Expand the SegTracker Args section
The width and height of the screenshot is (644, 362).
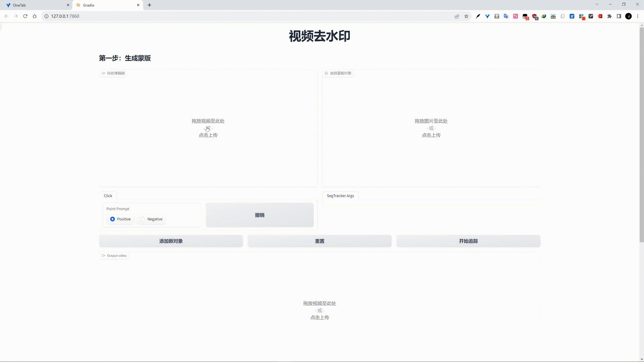tap(341, 196)
